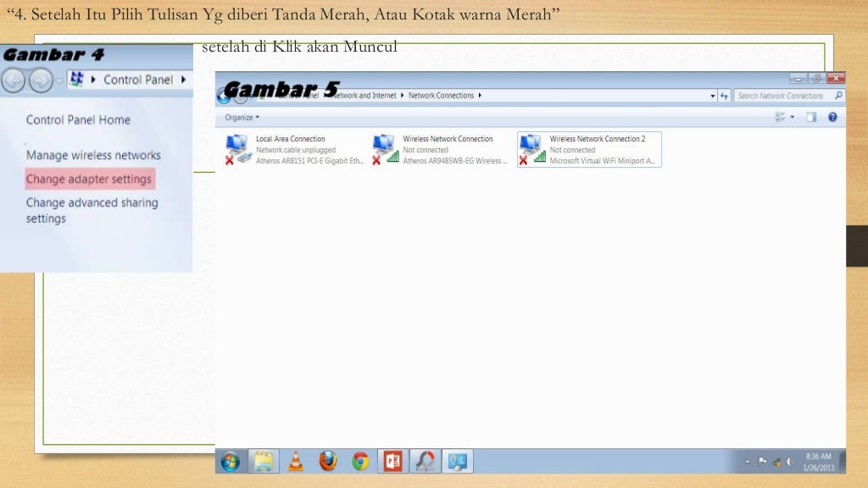Screen dimensions: 868x488
Task: Show hidden tray icons arrow
Action: tap(748, 462)
